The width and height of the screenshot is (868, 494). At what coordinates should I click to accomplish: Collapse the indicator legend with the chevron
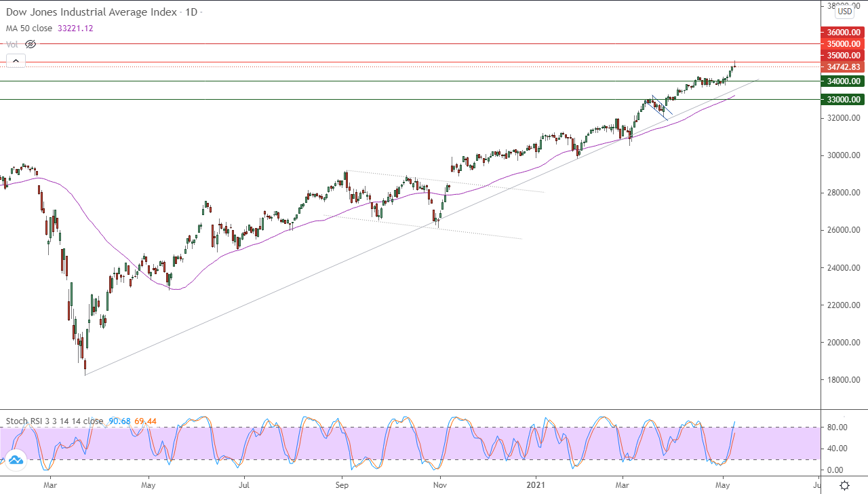click(x=16, y=61)
